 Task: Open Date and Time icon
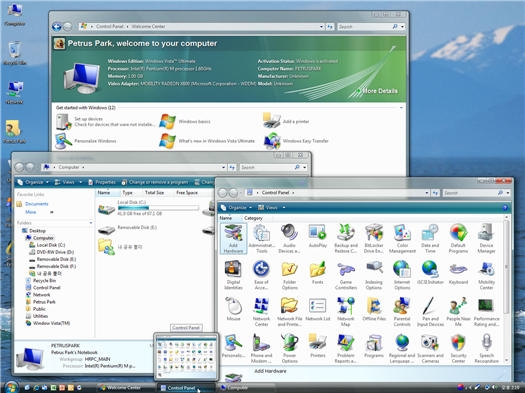pyautogui.click(x=430, y=239)
